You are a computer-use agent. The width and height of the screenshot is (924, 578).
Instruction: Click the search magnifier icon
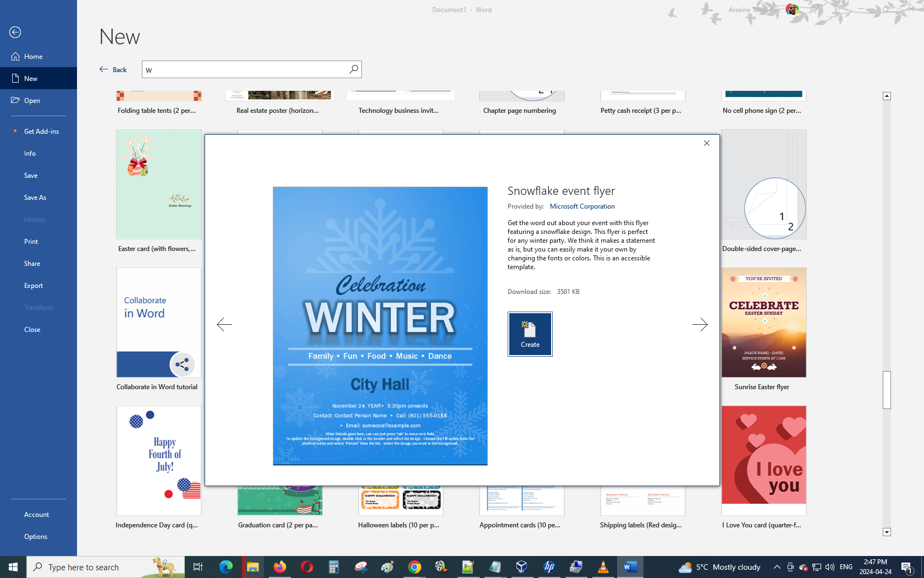354,69
